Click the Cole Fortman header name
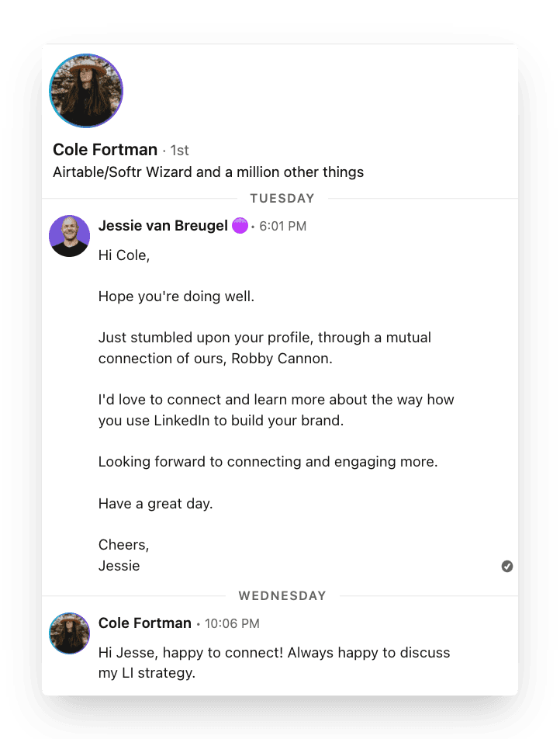Screen dimensions: 560x739 [105, 149]
